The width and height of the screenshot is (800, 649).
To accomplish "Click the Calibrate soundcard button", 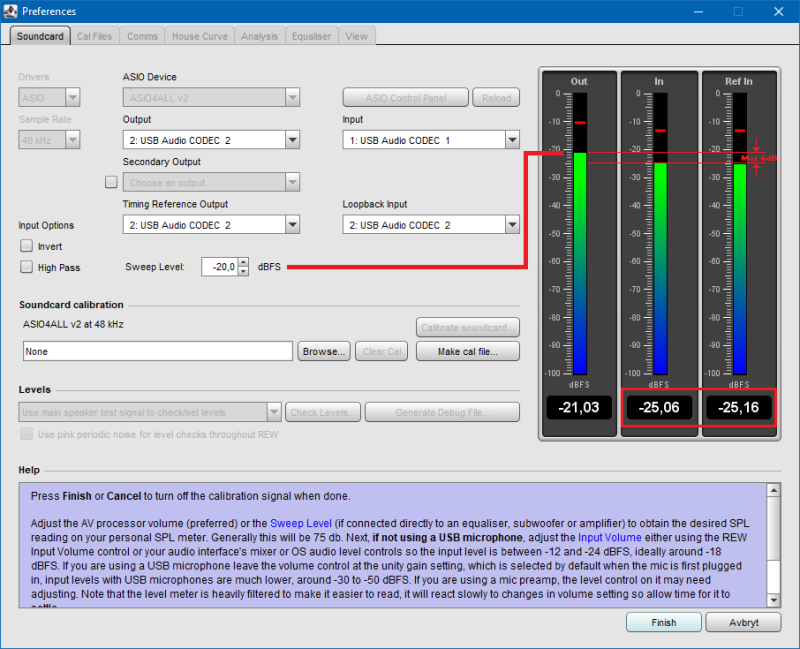I will pyautogui.click(x=468, y=328).
